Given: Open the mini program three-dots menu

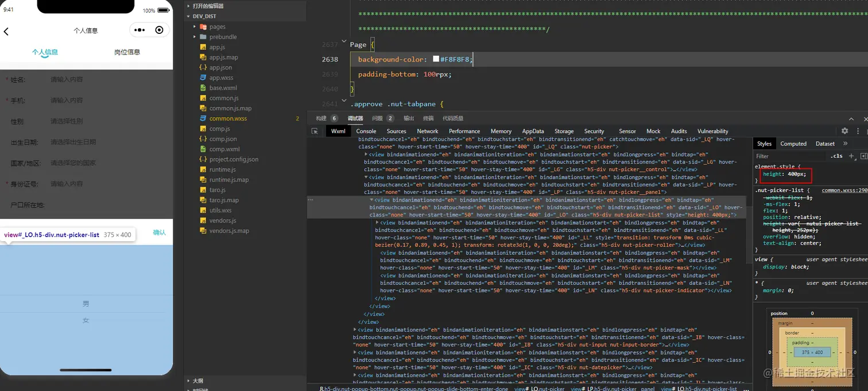Looking at the screenshot, I should [140, 30].
